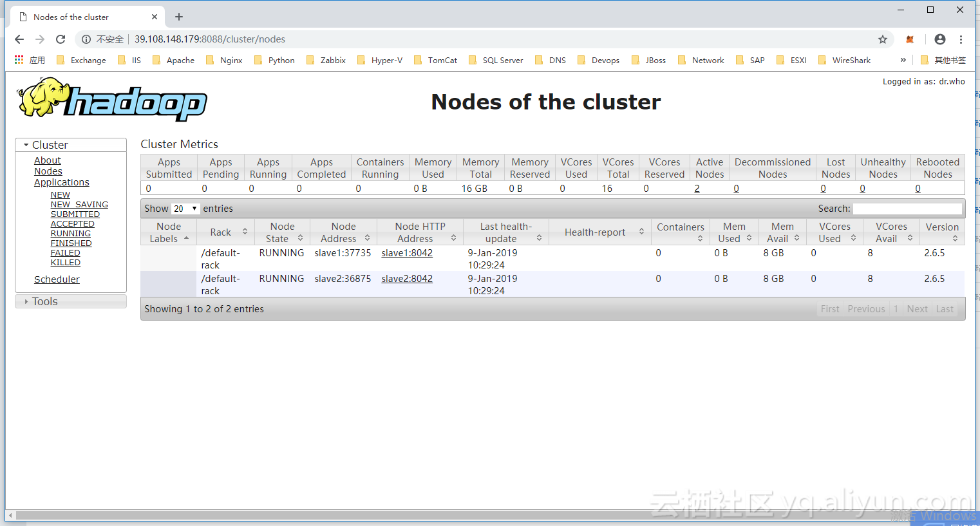Open the Nginx bookmark folder

pyautogui.click(x=224, y=61)
